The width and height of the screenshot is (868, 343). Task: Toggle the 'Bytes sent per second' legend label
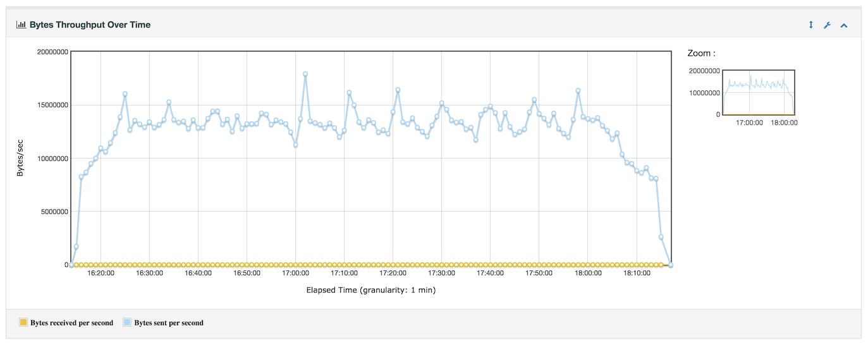point(169,323)
